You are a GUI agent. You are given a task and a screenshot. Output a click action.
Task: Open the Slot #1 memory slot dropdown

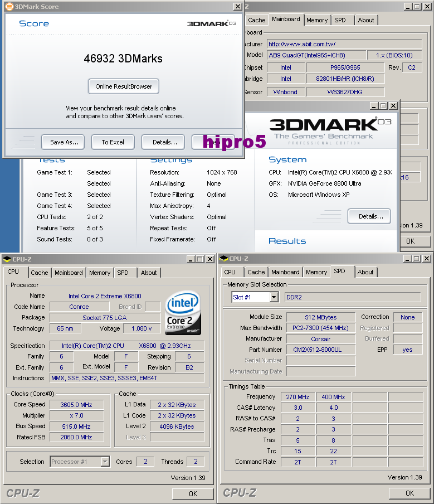(274, 297)
